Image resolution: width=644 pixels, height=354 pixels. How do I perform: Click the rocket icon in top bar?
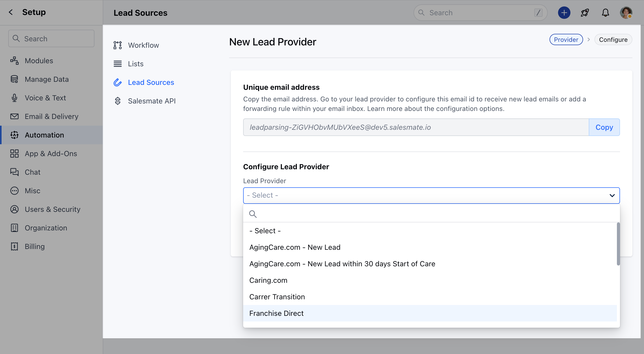pos(585,13)
